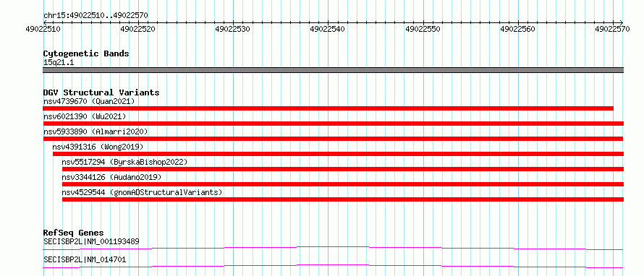Click the chr15:49022510..49022570 region label
The width and height of the screenshot is (644, 276).
pos(96,16)
